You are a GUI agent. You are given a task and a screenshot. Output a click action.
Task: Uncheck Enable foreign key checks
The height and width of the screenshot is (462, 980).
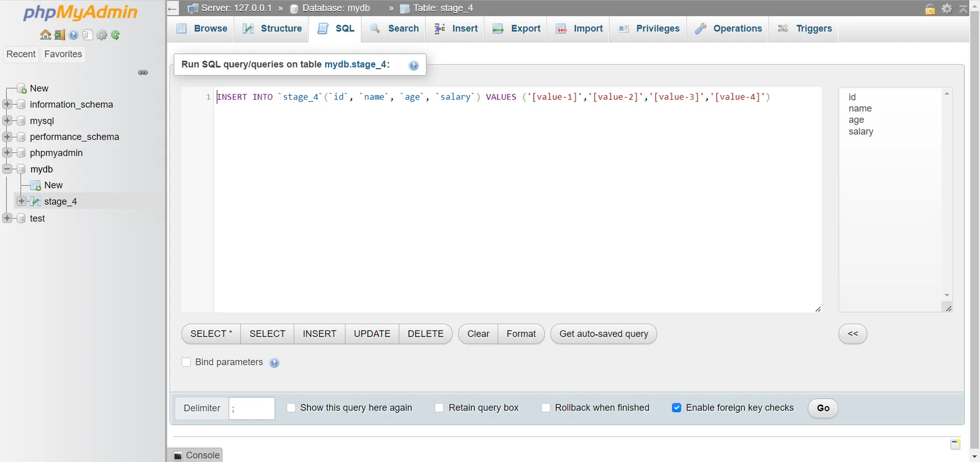(677, 408)
